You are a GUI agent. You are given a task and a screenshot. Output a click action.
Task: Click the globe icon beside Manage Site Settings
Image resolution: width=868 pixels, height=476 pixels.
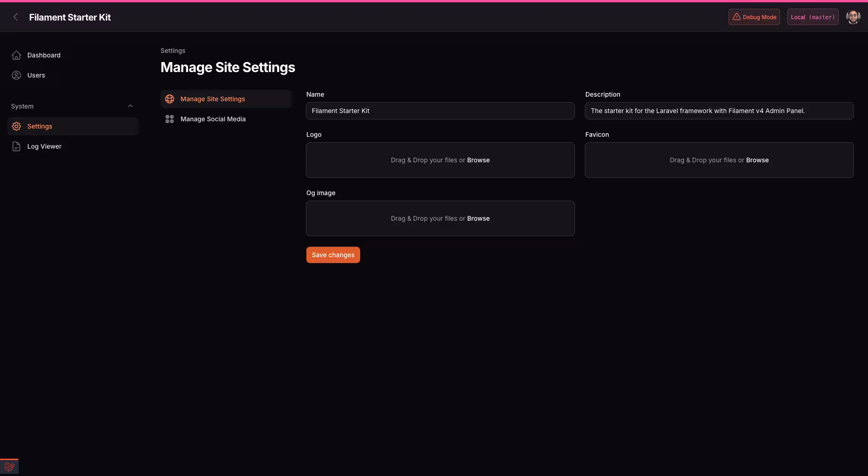(x=170, y=99)
